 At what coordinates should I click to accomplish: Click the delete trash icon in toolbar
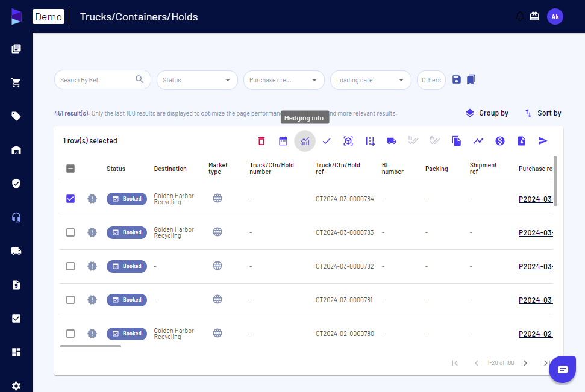point(261,141)
